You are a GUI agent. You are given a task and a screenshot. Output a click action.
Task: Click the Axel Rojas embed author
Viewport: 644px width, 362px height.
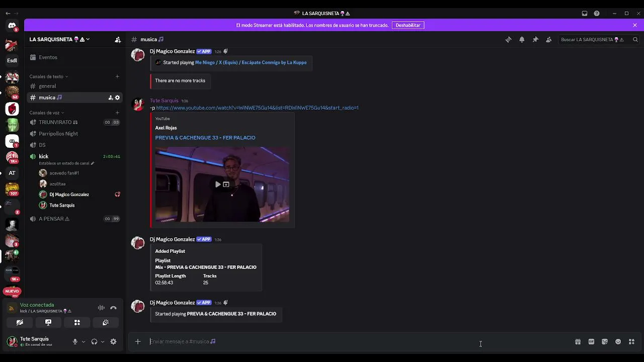(x=166, y=128)
